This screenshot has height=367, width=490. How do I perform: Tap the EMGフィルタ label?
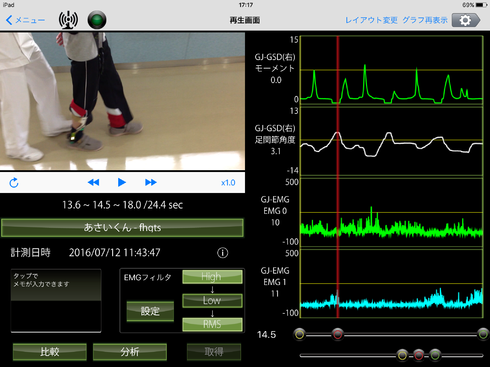click(x=148, y=277)
